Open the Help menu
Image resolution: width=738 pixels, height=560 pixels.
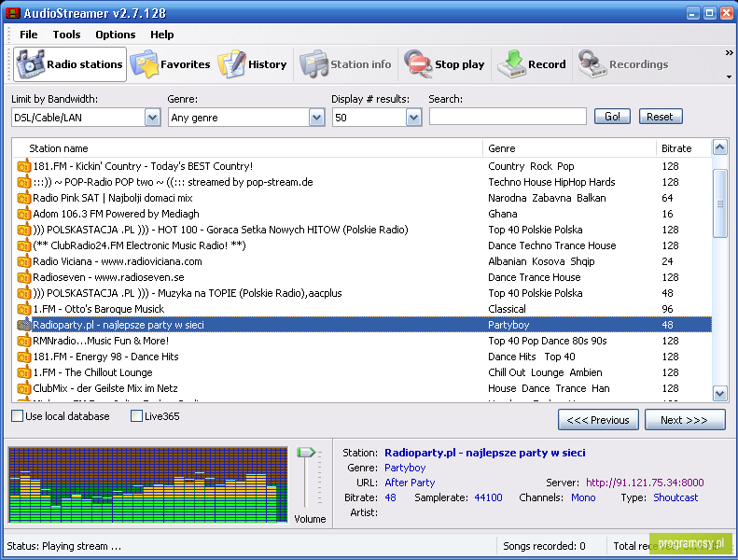coord(162,35)
